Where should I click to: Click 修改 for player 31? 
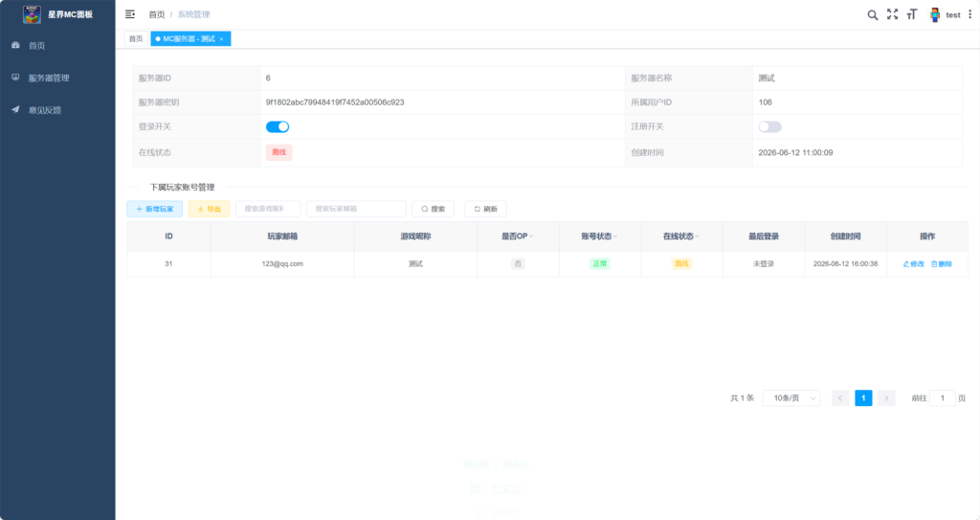pos(913,264)
